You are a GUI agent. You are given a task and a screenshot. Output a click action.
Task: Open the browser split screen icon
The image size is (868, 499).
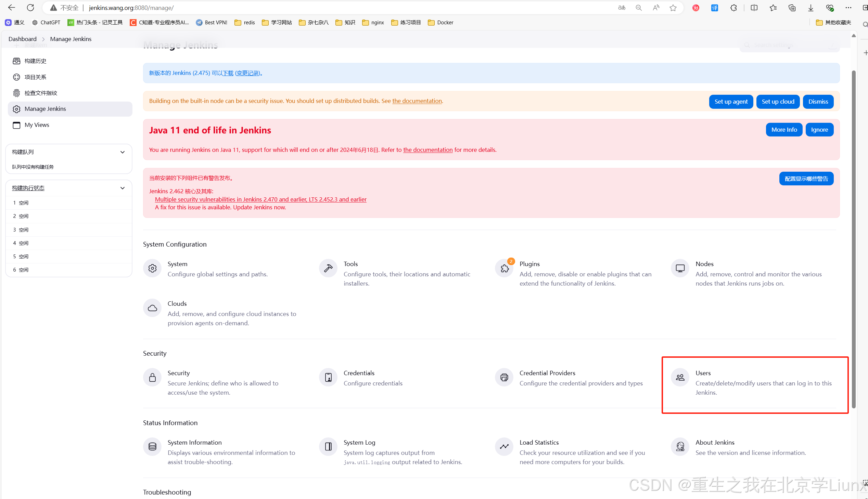pos(754,8)
